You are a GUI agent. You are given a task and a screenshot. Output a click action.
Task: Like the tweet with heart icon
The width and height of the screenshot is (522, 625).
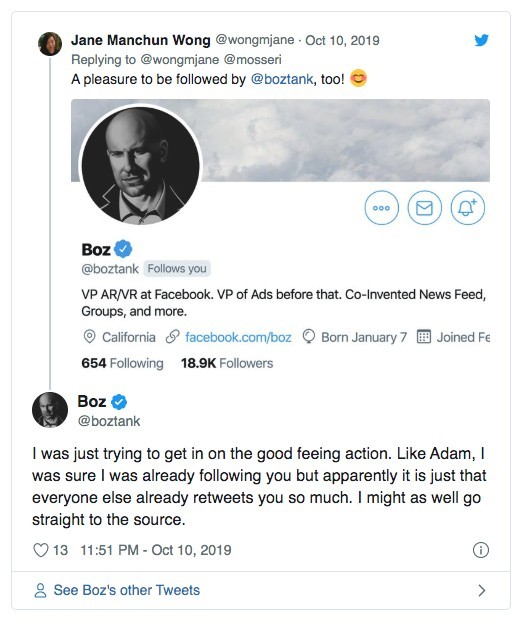(x=41, y=550)
